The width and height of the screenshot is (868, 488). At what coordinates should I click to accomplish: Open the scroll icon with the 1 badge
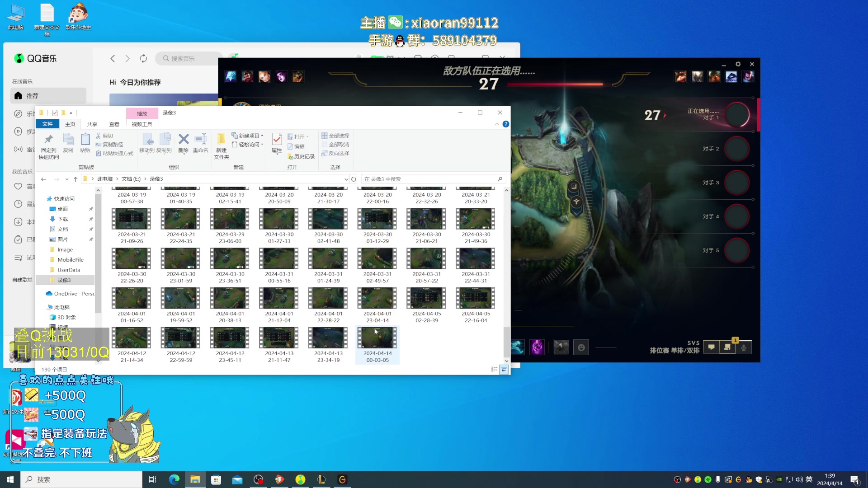(x=727, y=347)
